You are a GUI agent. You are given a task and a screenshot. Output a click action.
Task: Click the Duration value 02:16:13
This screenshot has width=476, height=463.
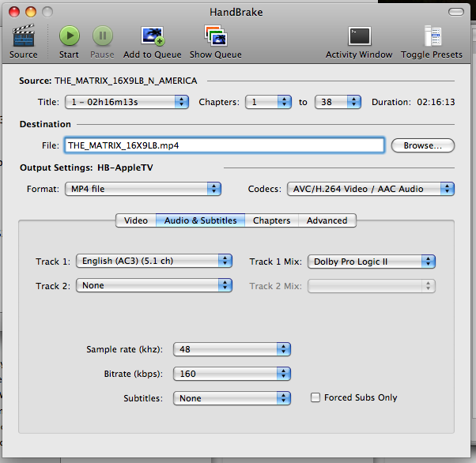436,102
